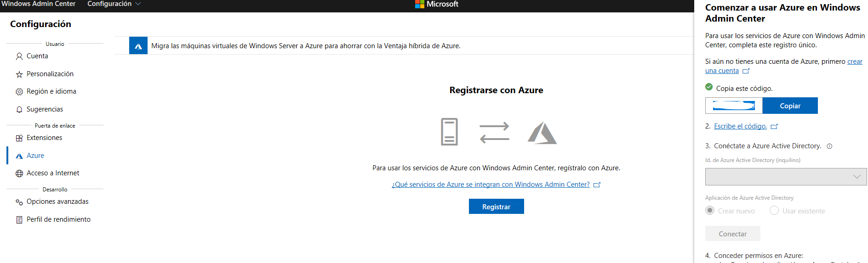Open the Azure settings menu item
This screenshot has height=263, width=868.
tap(35, 156)
